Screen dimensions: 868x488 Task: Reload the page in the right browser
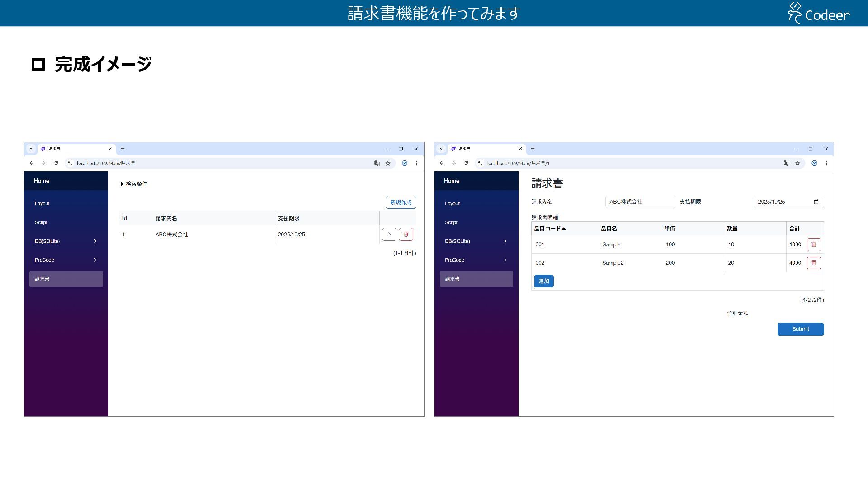point(466,163)
